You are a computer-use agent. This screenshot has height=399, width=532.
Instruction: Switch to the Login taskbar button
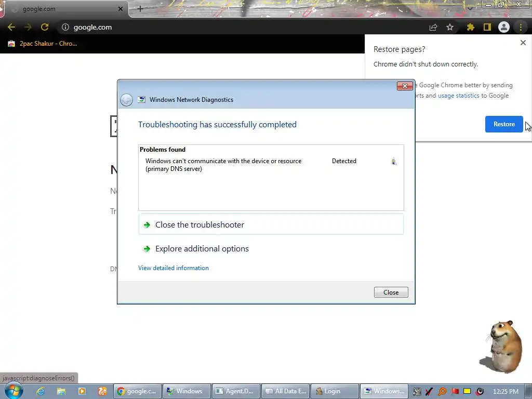tap(335, 391)
